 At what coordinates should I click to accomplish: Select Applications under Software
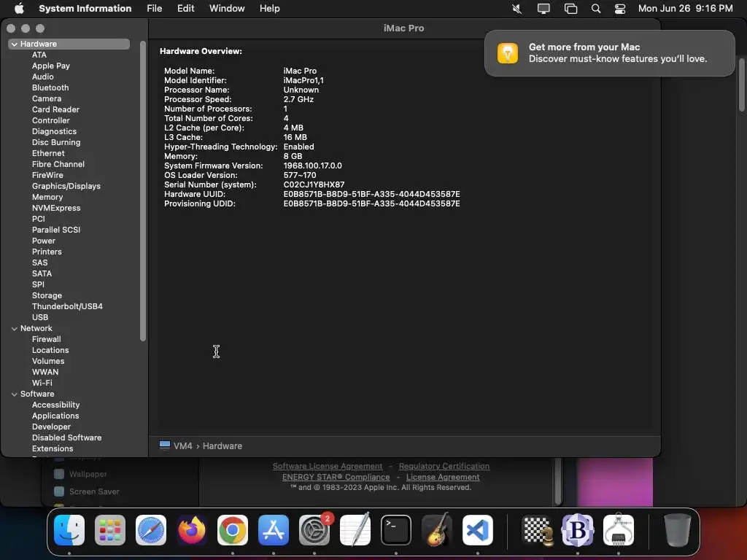55,416
